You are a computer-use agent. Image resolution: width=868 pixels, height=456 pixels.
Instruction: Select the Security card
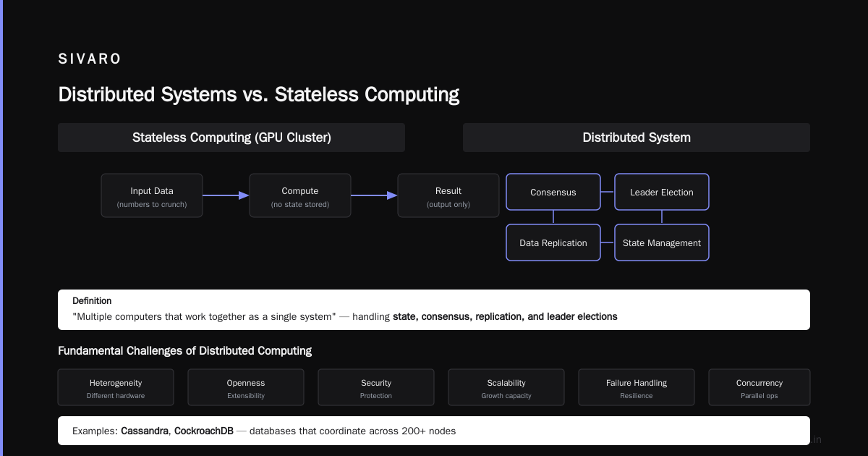click(x=376, y=387)
